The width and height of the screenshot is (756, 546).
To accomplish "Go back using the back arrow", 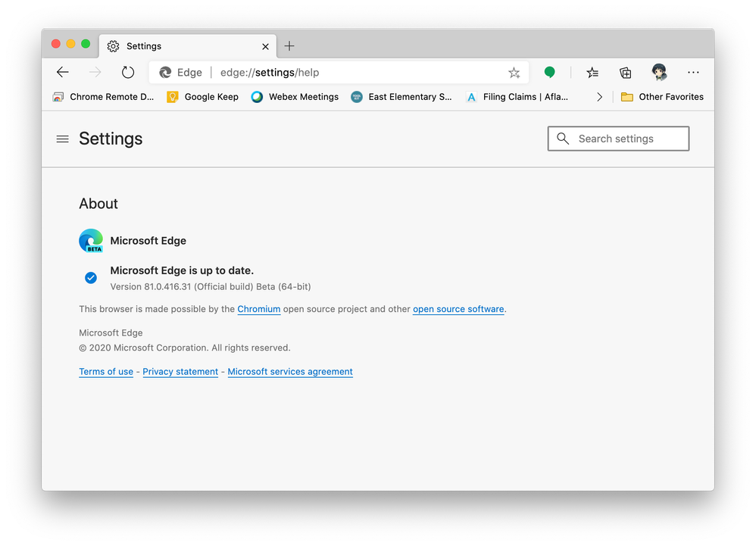I will [x=63, y=72].
